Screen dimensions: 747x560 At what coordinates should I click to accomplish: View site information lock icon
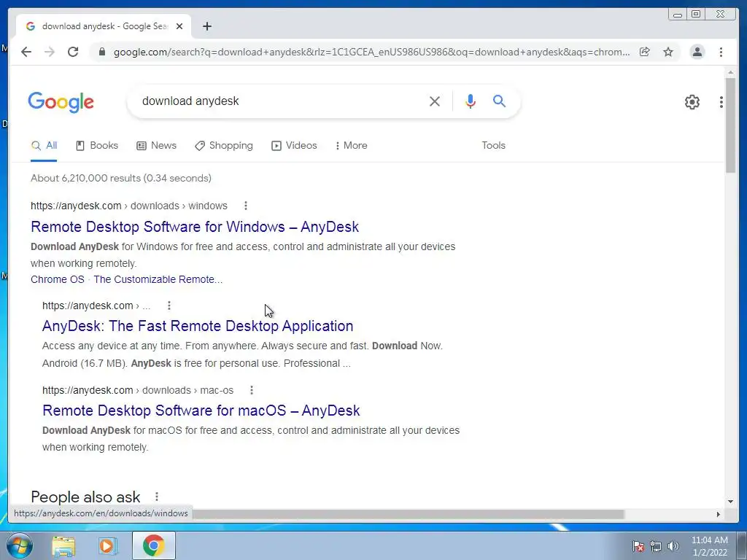pos(101,52)
